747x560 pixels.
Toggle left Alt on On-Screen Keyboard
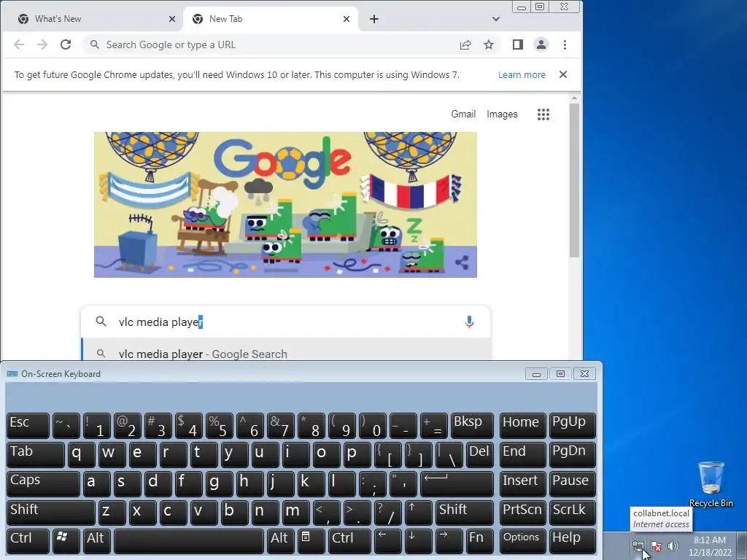pyautogui.click(x=97, y=541)
